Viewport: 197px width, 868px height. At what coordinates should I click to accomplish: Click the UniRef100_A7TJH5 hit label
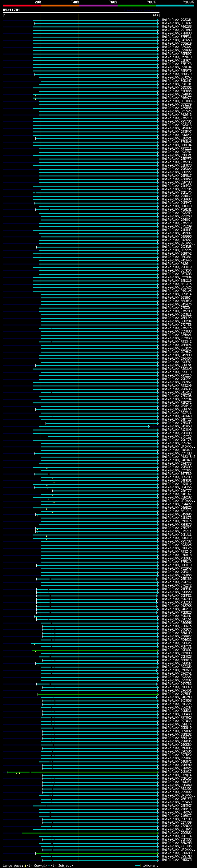[177, 846]
